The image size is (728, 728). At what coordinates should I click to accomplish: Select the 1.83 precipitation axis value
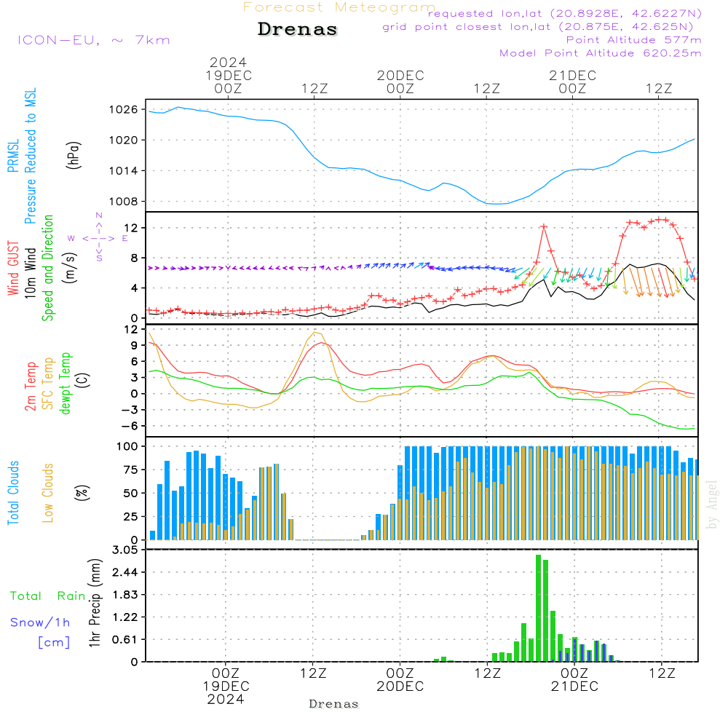click(x=125, y=595)
